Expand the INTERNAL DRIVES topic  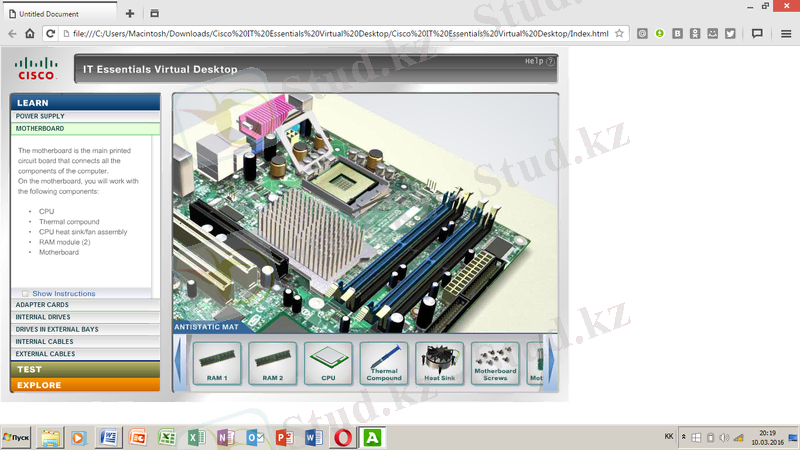coord(85,317)
